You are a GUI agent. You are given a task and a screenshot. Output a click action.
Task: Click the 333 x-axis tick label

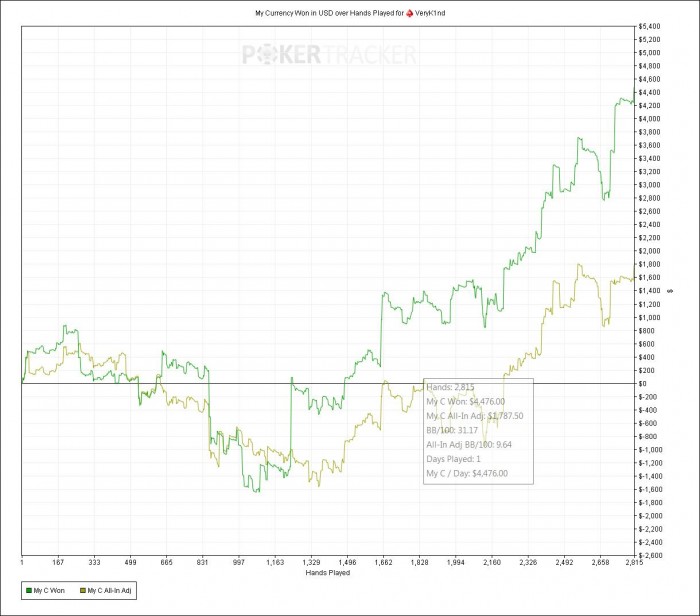coord(94,562)
